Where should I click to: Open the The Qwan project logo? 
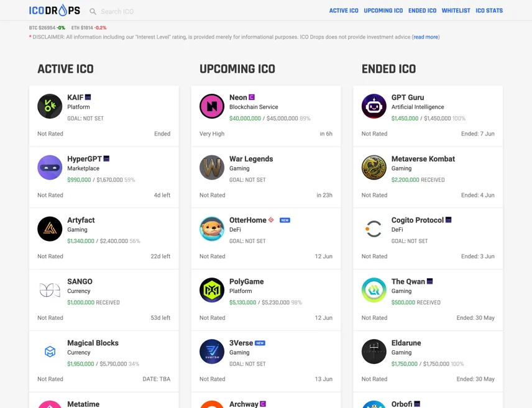point(374,290)
